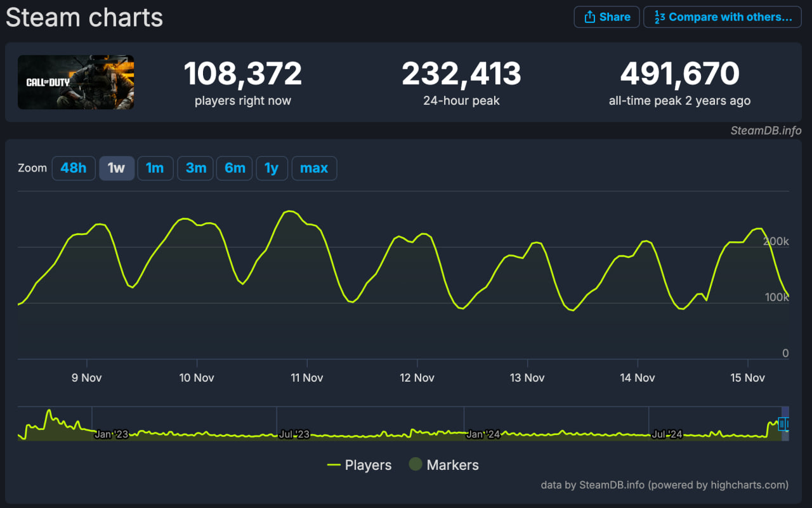Set zoom range to 6m
Image resolution: width=812 pixels, height=508 pixels.
click(x=235, y=168)
